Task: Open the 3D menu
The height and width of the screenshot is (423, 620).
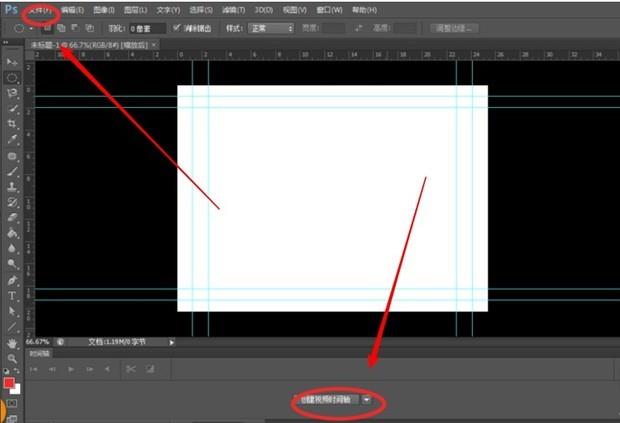Action: click(x=264, y=10)
